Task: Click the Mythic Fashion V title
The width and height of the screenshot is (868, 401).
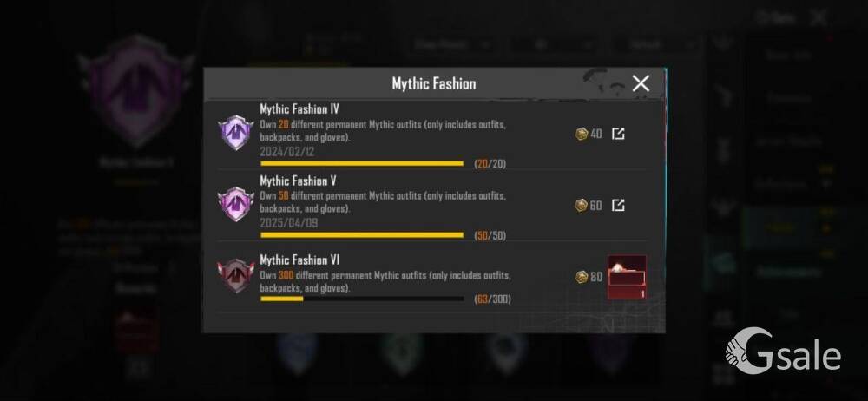Action: 298,181
